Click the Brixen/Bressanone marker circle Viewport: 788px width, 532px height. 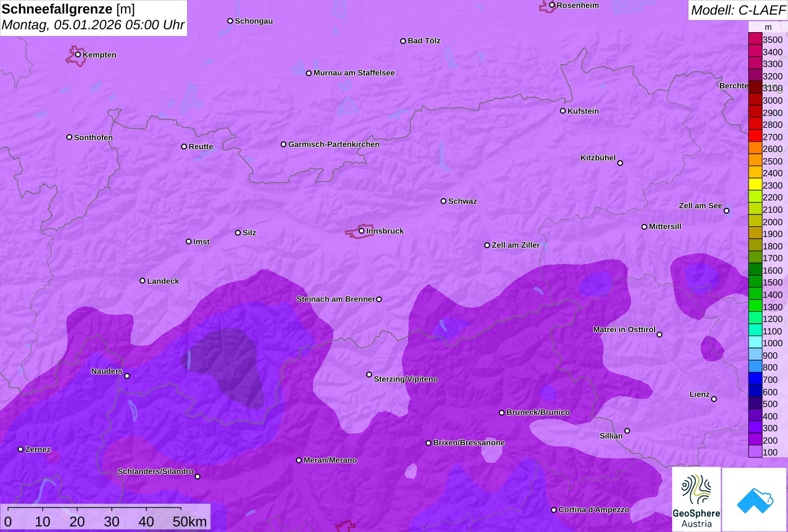[428, 443]
